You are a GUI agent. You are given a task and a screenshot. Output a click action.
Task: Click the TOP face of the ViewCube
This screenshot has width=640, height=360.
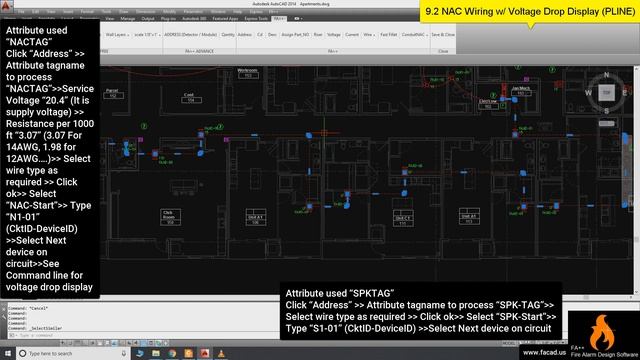click(607, 93)
